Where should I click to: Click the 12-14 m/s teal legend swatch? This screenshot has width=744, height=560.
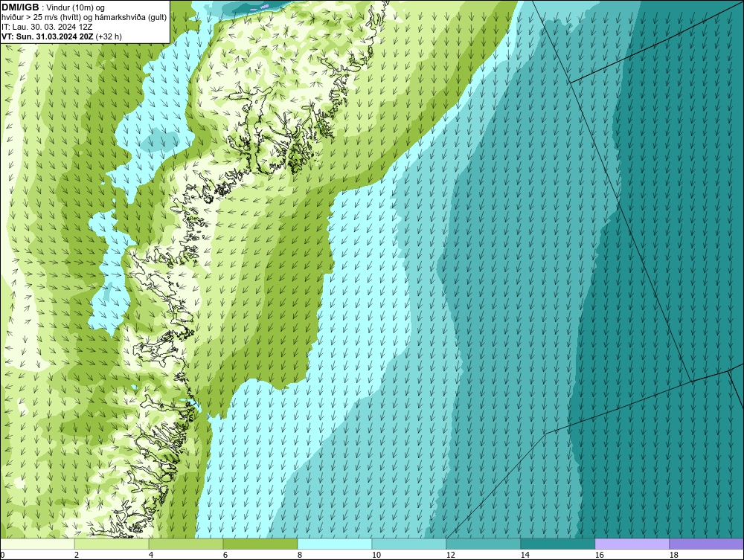[483, 544]
